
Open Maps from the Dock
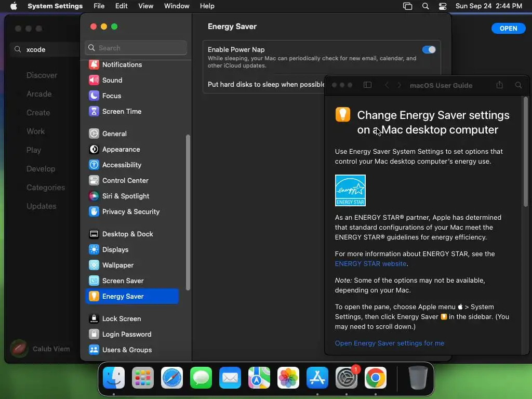259,378
